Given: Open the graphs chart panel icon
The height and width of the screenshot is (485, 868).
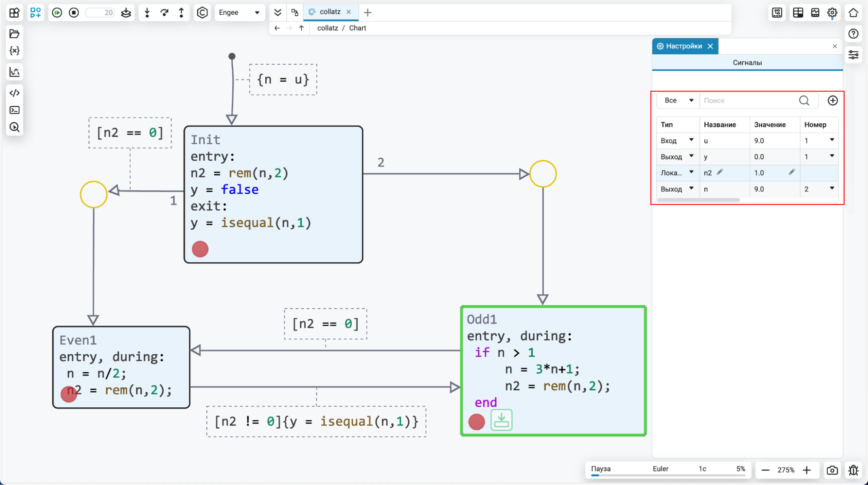Looking at the screenshot, I should [14, 72].
